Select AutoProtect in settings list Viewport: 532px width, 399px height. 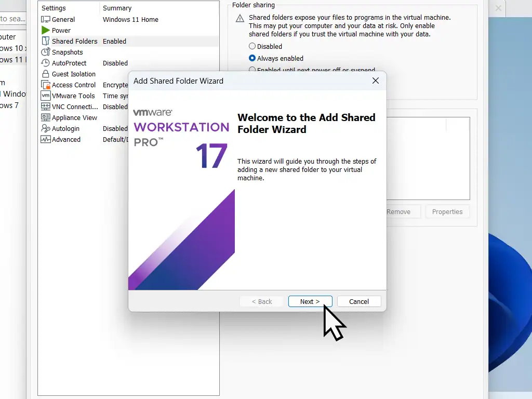(x=129, y=63)
